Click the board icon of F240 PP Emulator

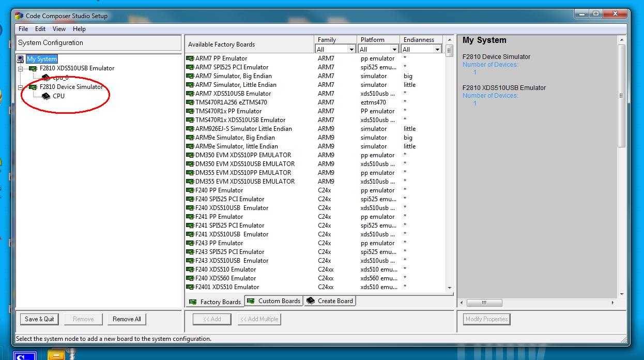tap(190, 190)
